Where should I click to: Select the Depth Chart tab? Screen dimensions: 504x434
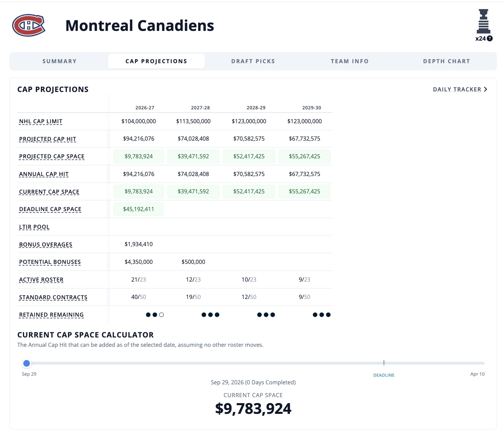[x=446, y=61]
